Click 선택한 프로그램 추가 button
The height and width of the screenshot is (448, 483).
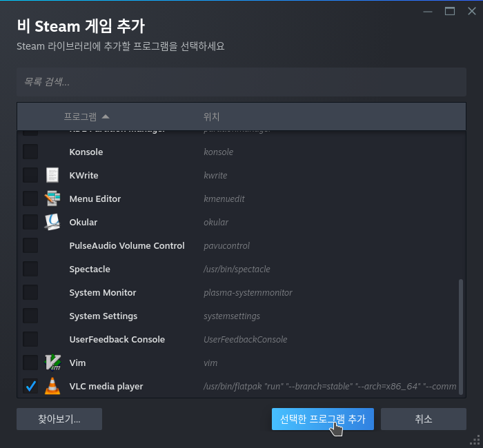coord(322,419)
